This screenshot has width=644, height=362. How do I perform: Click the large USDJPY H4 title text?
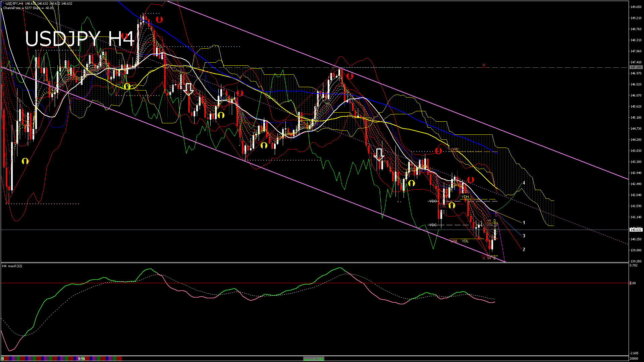79,39
